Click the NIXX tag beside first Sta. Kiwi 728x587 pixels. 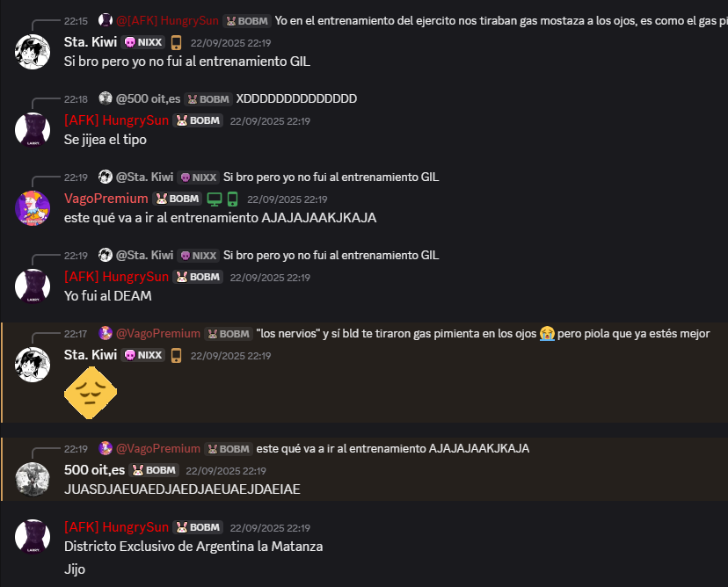[143, 42]
